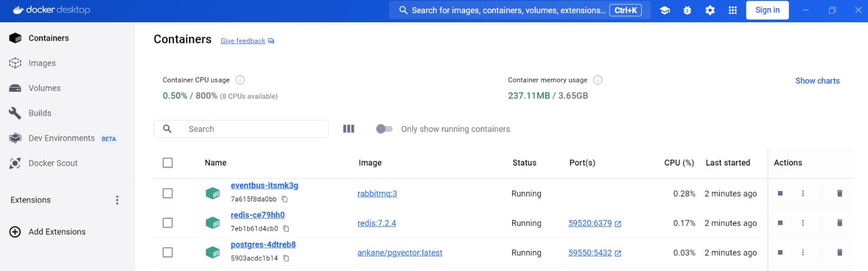Open port 59520:6379 external link icon

pos(618,224)
